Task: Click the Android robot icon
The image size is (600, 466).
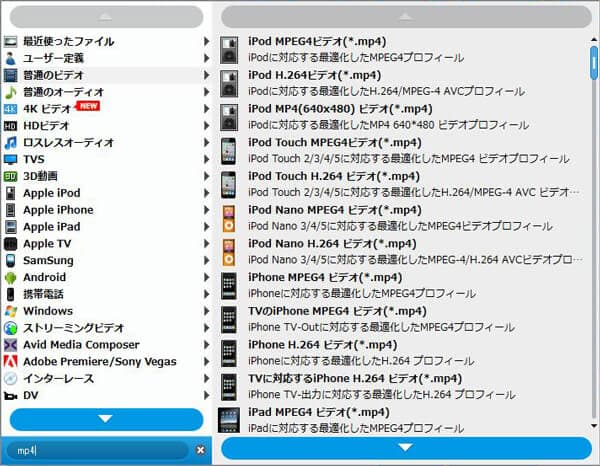Action: (x=10, y=277)
